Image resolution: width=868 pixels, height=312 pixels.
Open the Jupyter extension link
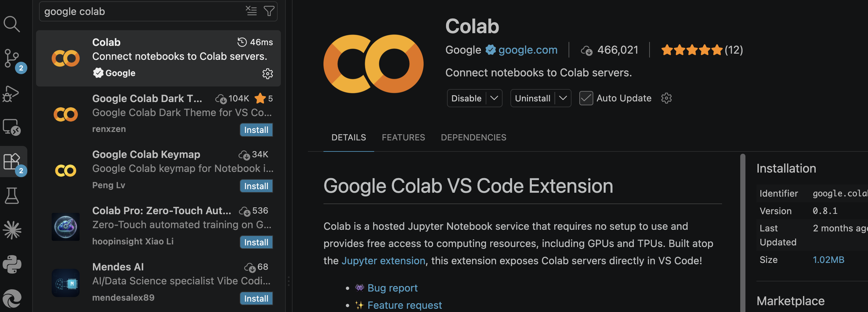(x=384, y=261)
